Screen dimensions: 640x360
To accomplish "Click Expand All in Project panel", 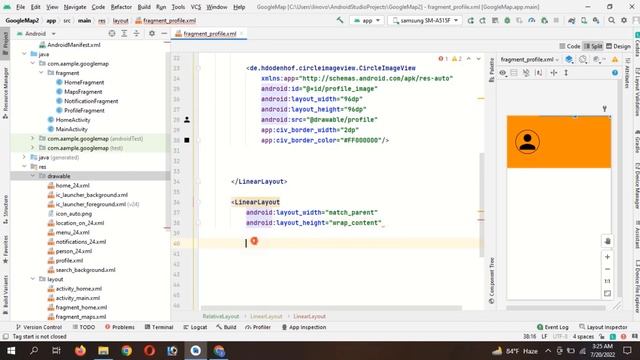I will point(124,33).
